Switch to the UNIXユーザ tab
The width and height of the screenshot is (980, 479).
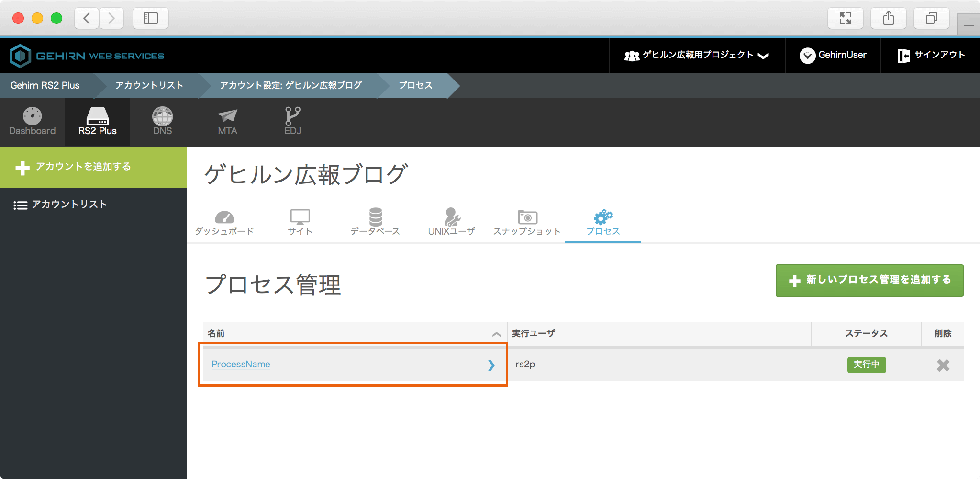pyautogui.click(x=451, y=222)
